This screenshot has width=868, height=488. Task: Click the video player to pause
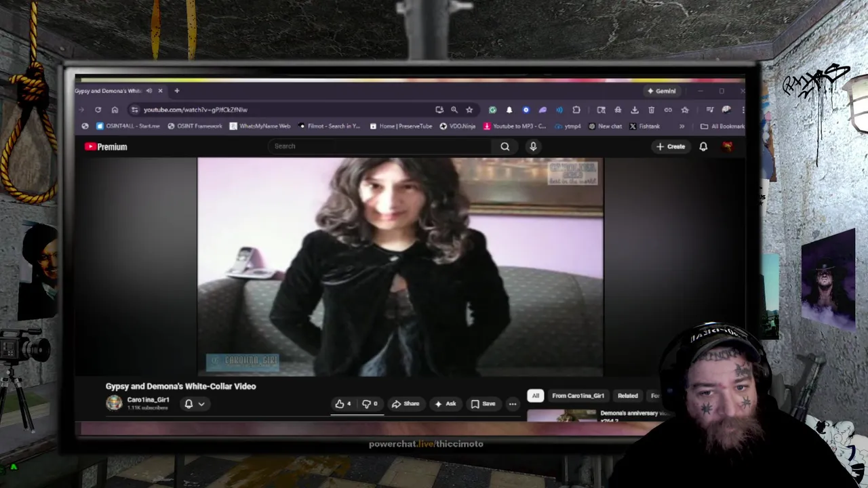pos(400,267)
